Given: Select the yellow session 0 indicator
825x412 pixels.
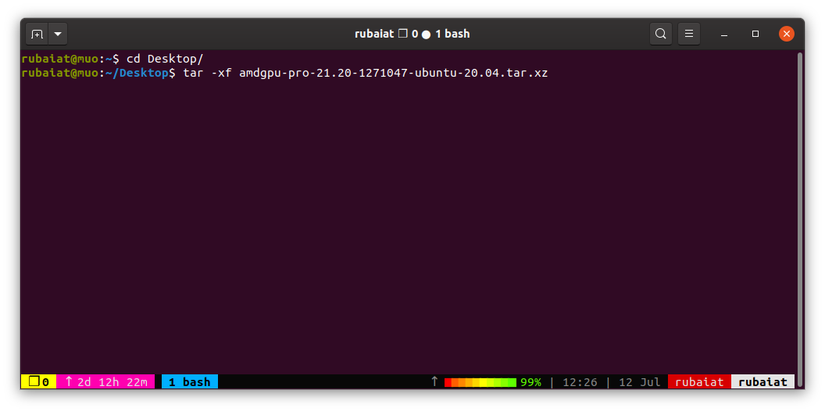Looking at the screenshot, I should click(x=38, y=381).
